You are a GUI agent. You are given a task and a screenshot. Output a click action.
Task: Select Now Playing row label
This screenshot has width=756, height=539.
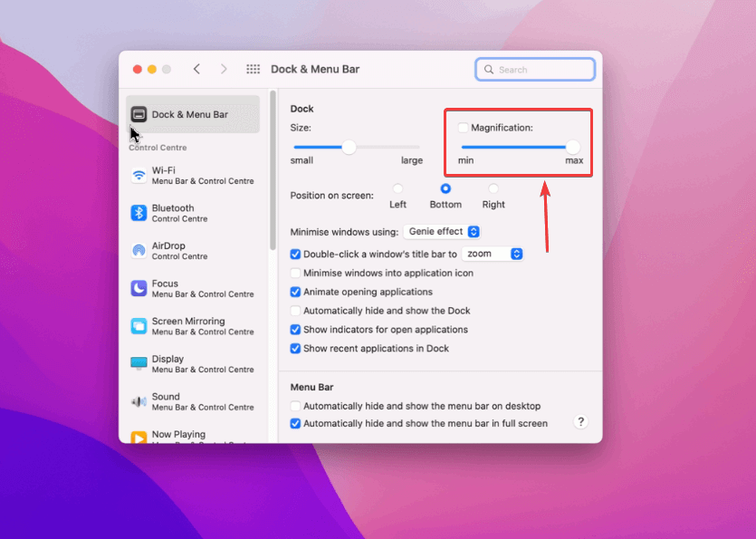tap(178, 434)
